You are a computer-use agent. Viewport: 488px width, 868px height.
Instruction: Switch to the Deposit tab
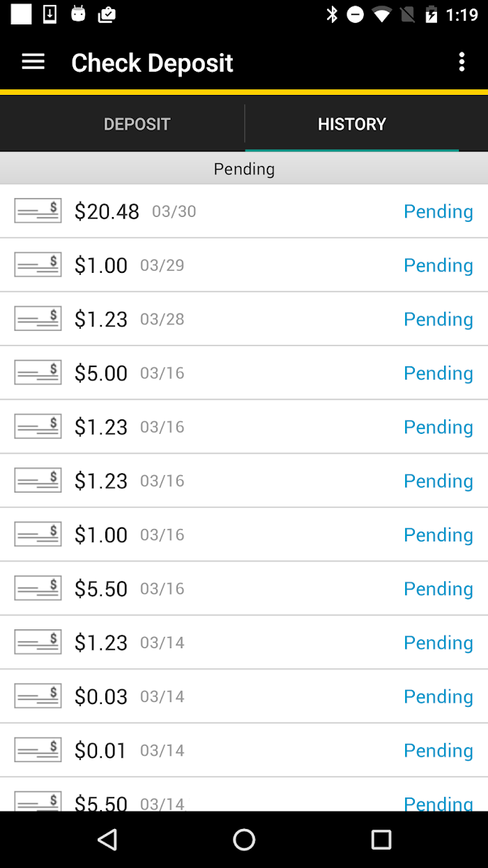[137, 124]
